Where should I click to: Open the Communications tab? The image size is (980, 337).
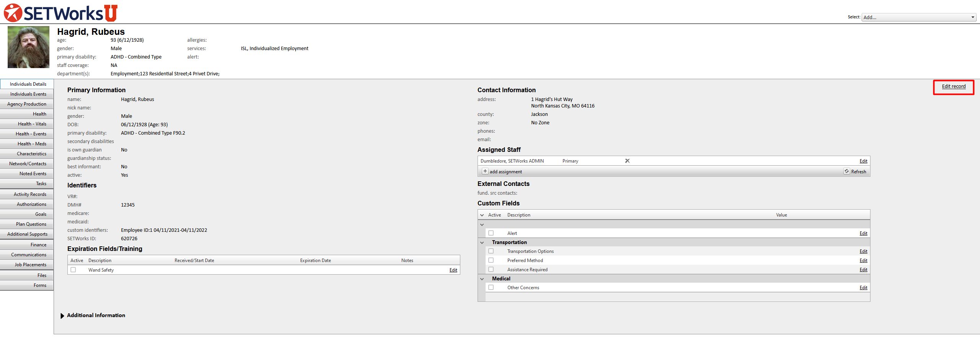[x=27, y=255]
